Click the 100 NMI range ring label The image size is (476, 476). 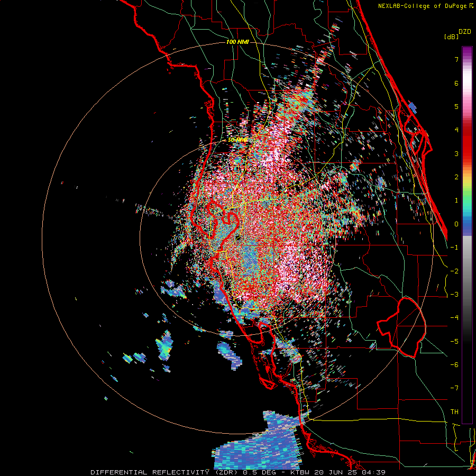tap(237, 42)
